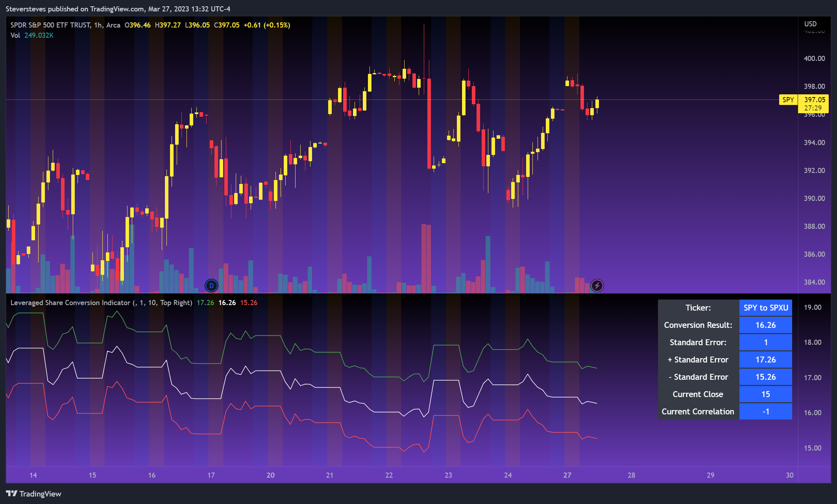The height and width of the screenshot is (504, 837).
Task: Click the purple lightning bolt event icon
Action: (597, 285)
